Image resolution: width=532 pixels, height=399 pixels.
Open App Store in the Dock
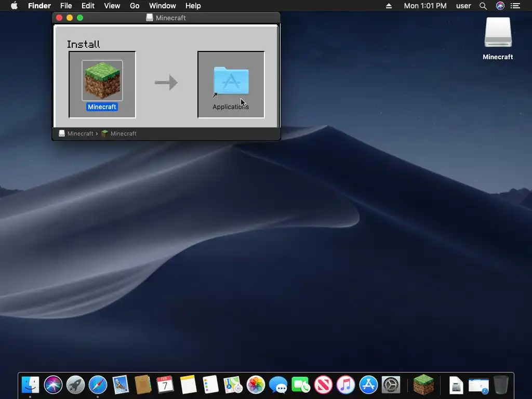tap(368, 385)
